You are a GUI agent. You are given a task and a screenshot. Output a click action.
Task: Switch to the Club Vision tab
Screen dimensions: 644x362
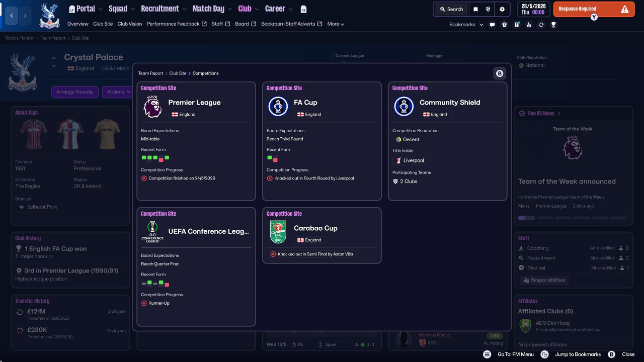(x=130, y=24)
